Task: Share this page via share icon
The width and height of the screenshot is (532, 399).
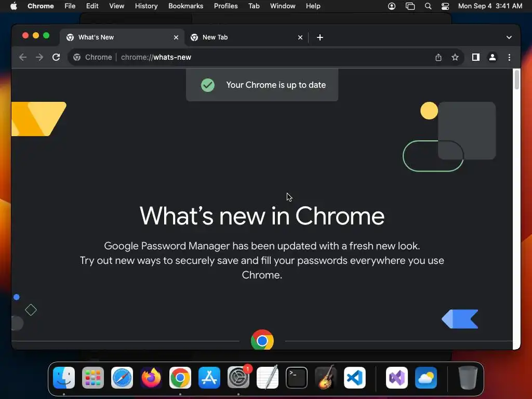Action: pos(438,57)
